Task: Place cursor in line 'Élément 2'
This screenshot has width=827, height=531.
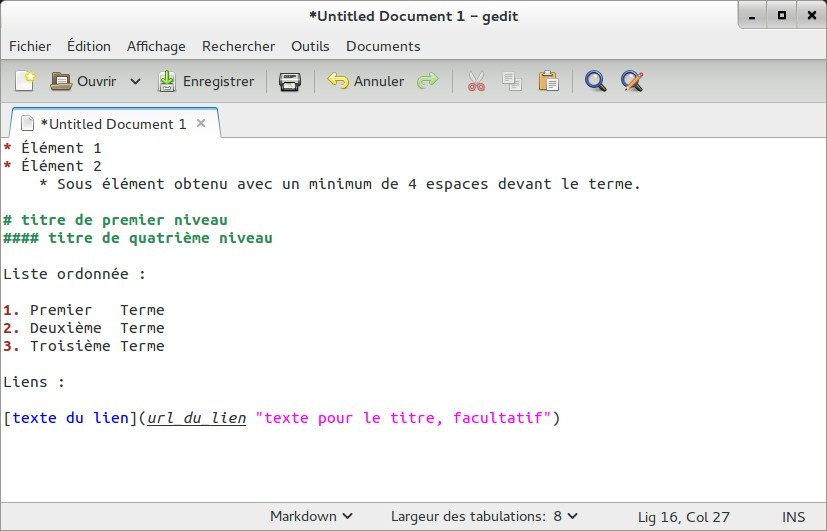Action: click(x=52, y=166)
